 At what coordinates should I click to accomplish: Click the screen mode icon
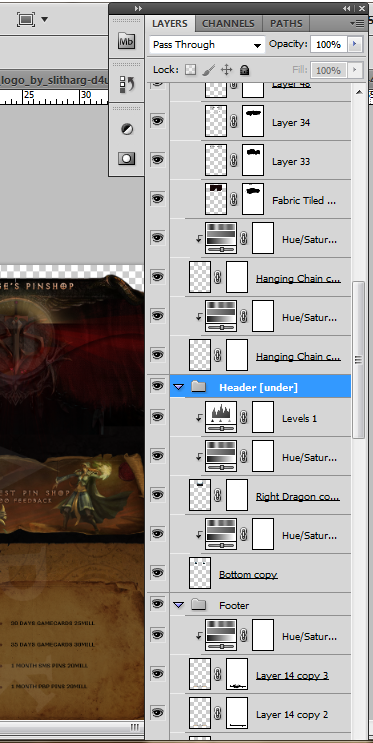point(26,19)
